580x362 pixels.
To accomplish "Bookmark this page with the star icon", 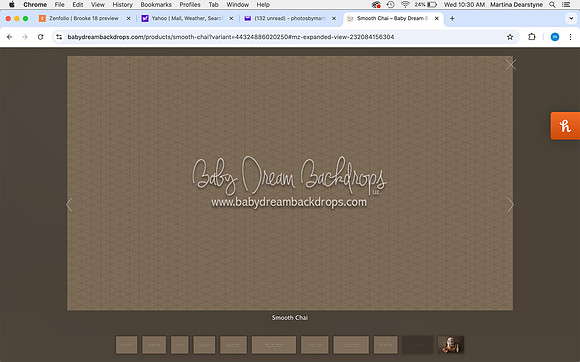I will click(510, 37).
